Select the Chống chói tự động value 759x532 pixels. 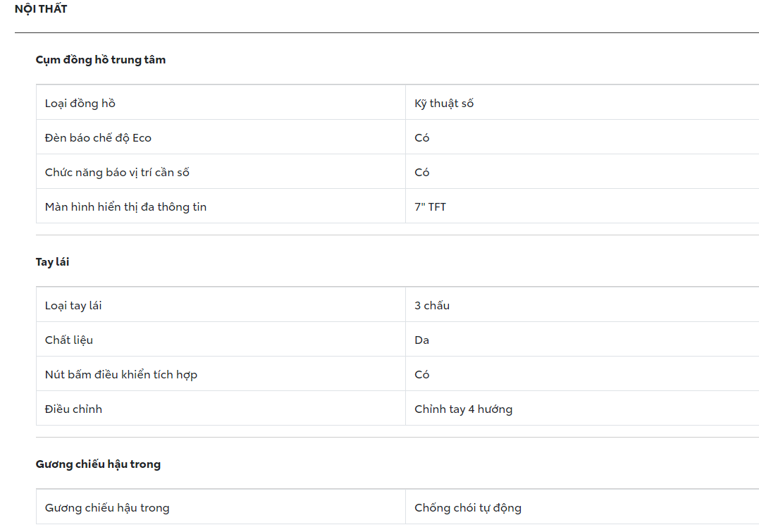pyautogui.click(x=468, y=508)
